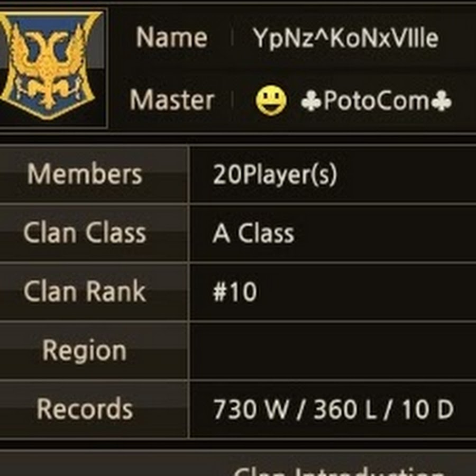Click the Master label

[172, 100]
